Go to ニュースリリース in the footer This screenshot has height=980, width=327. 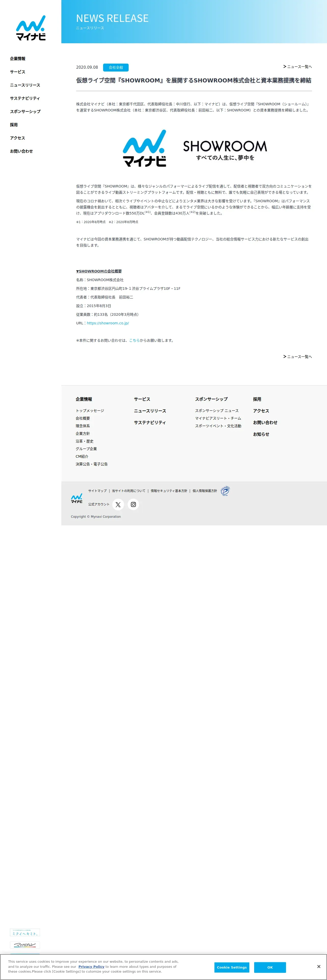tap(150, 411)
